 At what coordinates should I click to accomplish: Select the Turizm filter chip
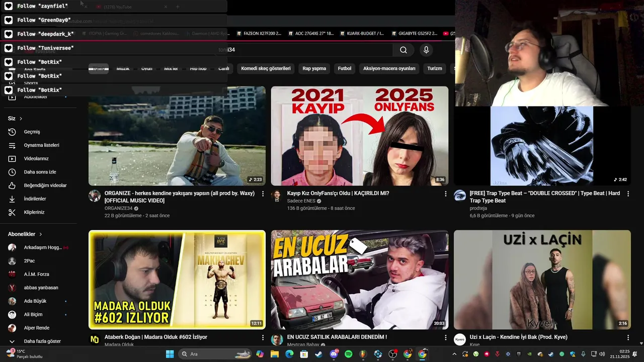(x=435, y=68)
